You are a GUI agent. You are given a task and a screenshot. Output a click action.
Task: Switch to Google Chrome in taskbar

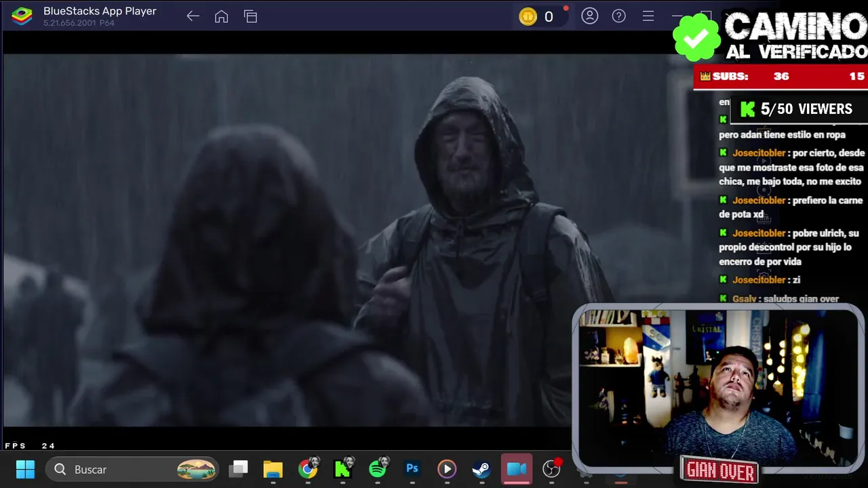[308, 469]
